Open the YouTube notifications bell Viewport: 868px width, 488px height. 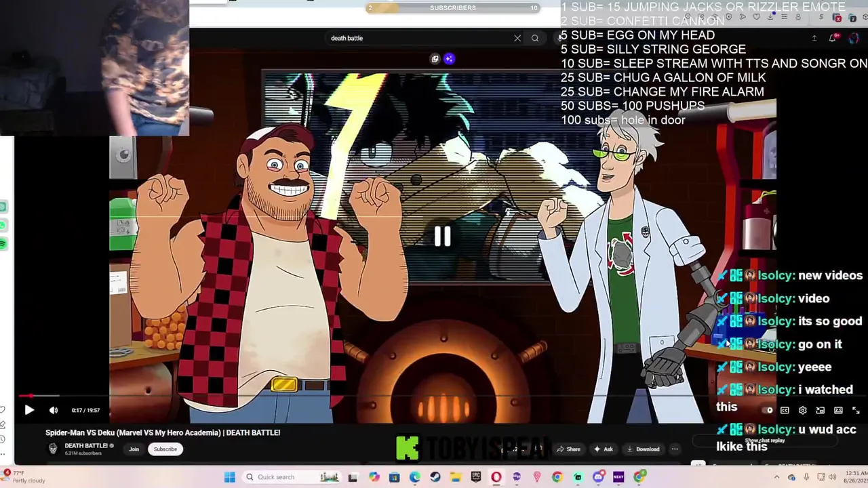click(x=832, y=39)
